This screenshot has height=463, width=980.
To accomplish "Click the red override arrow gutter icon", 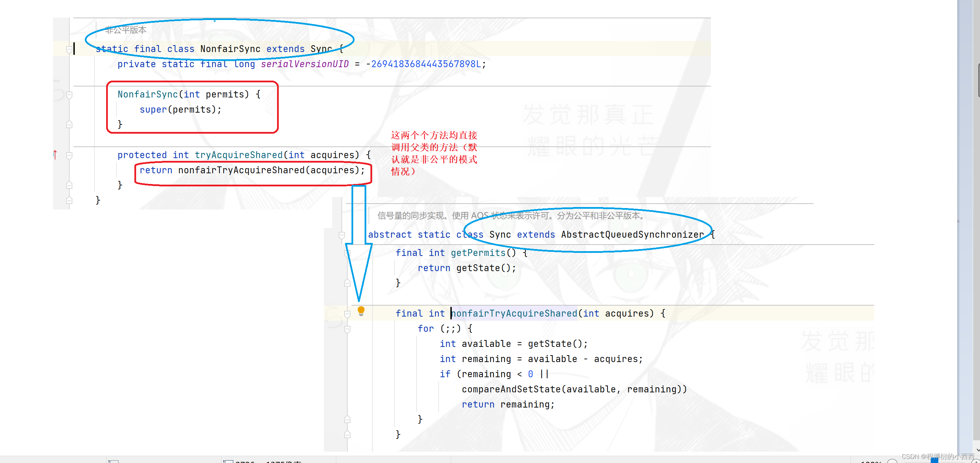I will point(55,154).
